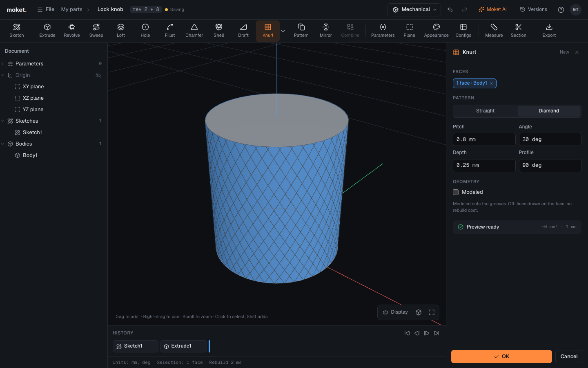Open the Pattern tool
Screen dimensions: 588x368
click(x=301, y=31)
